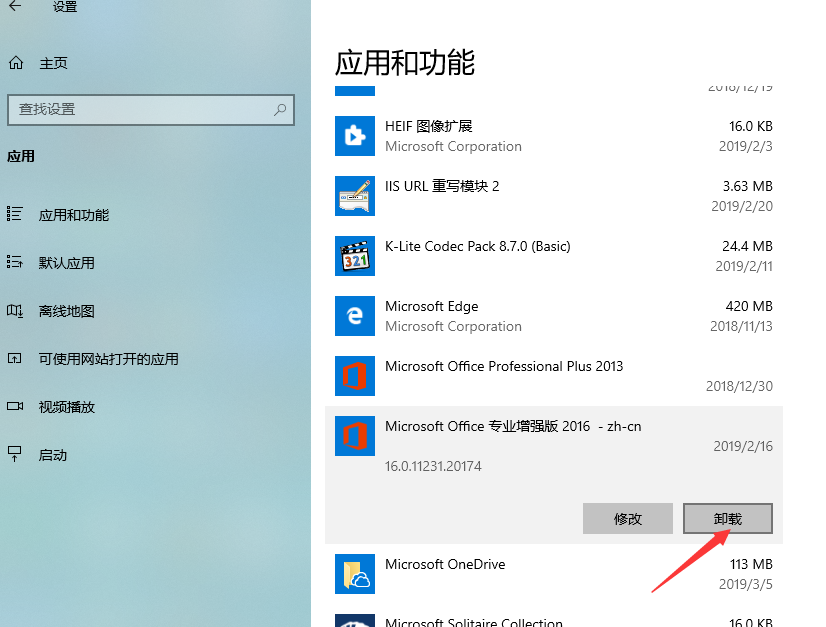The width and height of the screenshot is (826, 627).
Task: Click the website apps sidebar icon
Action: (14, 359)
